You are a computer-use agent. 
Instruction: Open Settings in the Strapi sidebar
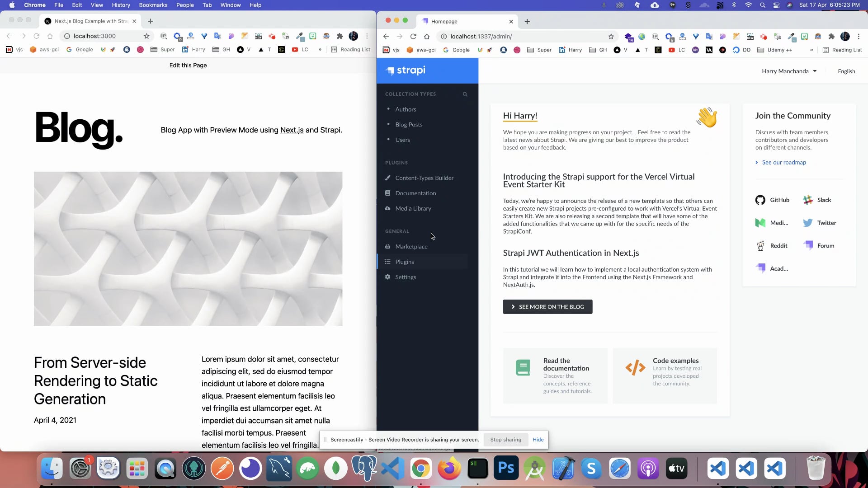tap(405, 277)
